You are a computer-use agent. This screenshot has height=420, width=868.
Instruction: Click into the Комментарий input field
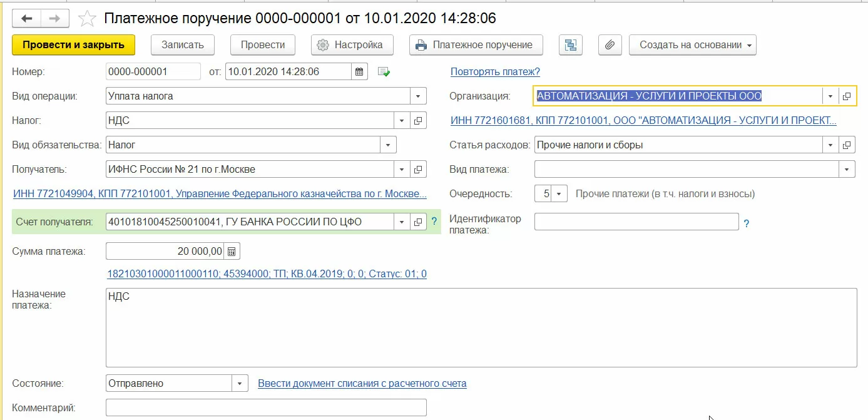pos(266,408)
